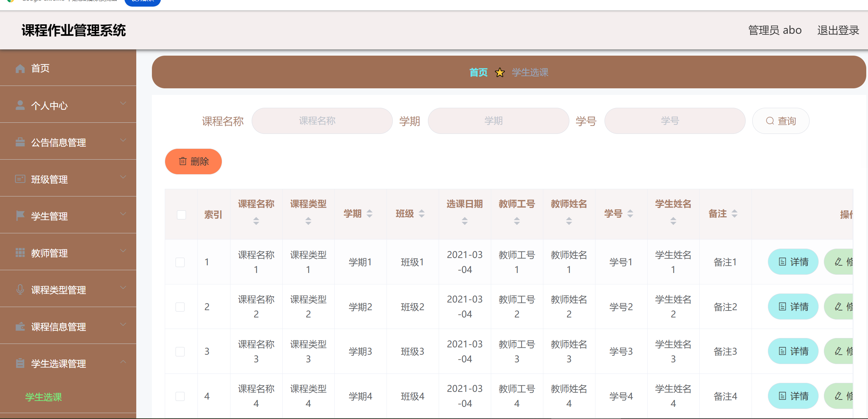Screen dimensions: 868x419
Task: Click the 详情 button on row 2
Action: [x=793, y=306]
